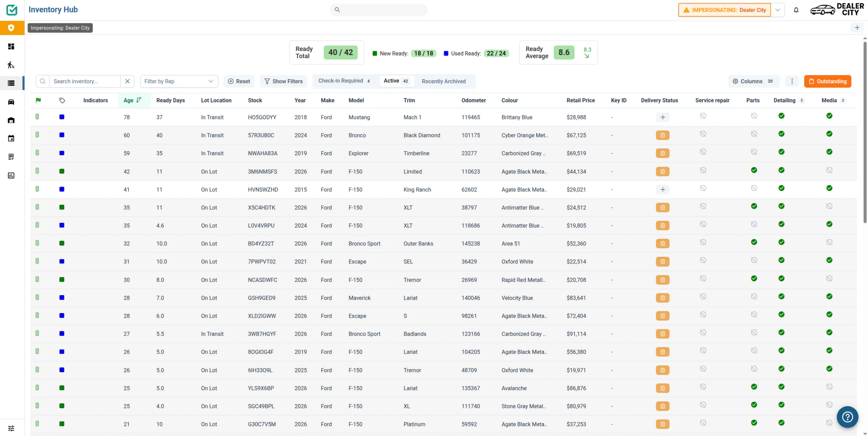868x436 pixels.
Task: Sort by Odometer column header
Action: click(x=473, y=100)
